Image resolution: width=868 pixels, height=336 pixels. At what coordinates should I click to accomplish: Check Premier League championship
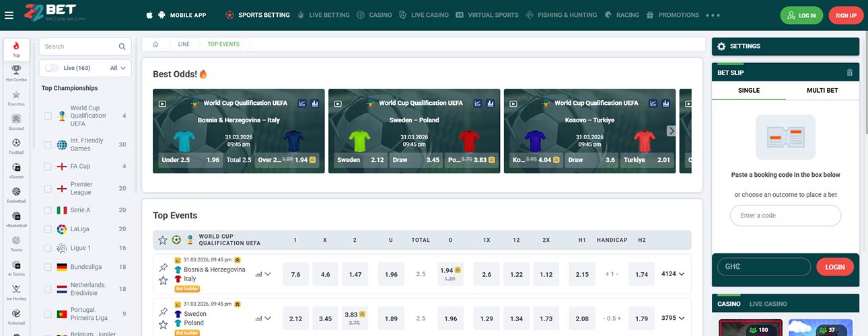(x=48, y=188)
